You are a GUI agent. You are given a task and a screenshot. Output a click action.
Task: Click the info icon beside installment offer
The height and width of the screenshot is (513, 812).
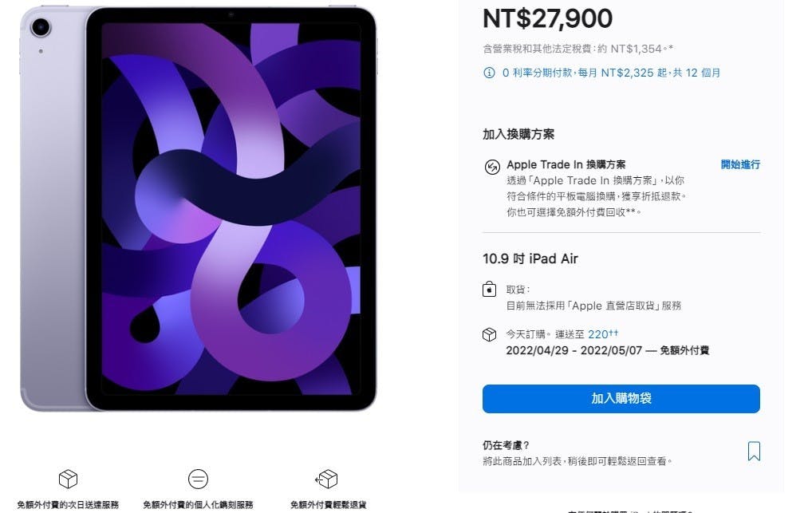489,73
